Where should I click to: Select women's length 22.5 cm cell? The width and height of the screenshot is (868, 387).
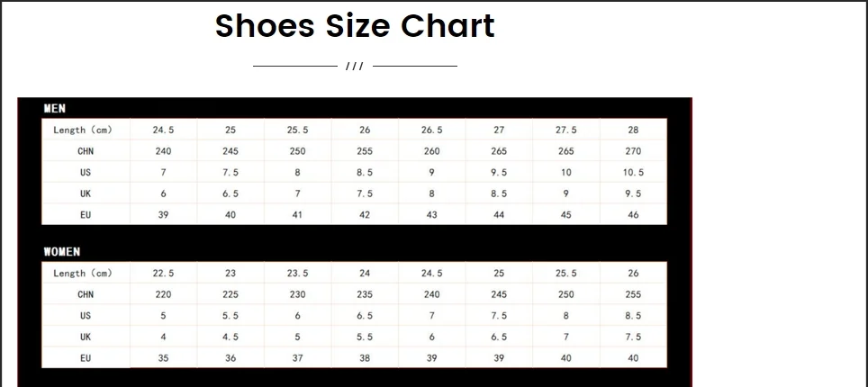click(163, 273)
